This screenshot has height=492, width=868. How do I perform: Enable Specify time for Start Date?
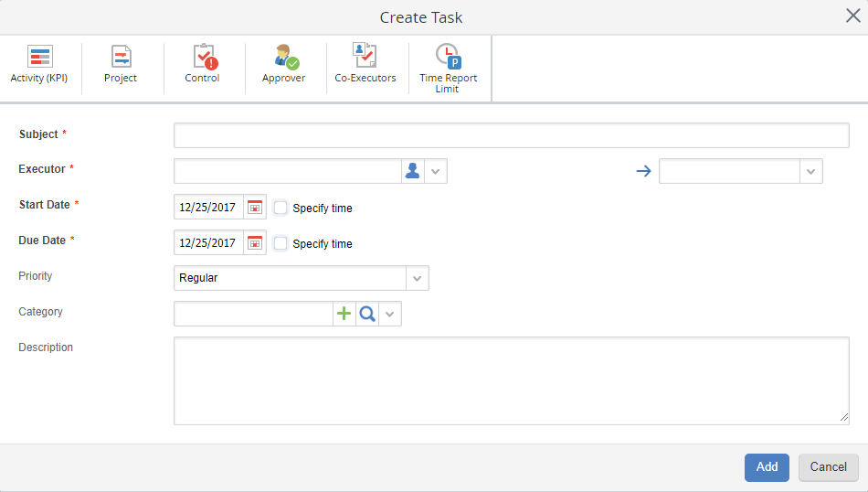[281, 208]
